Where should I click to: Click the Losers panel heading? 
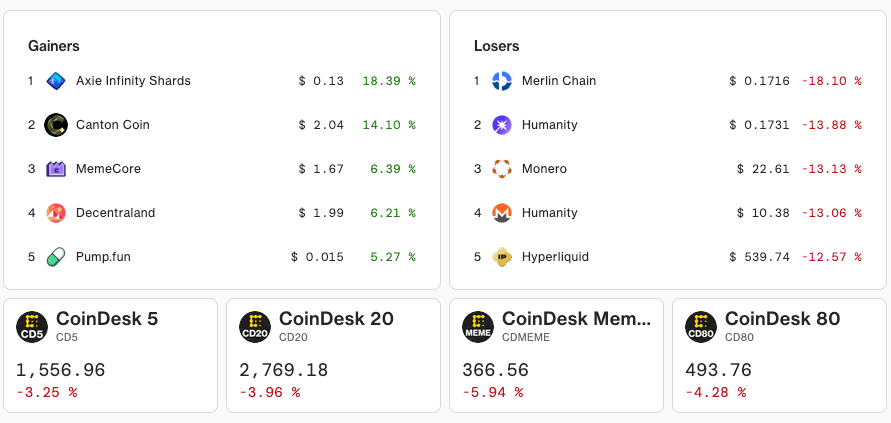tap(496, 46)
